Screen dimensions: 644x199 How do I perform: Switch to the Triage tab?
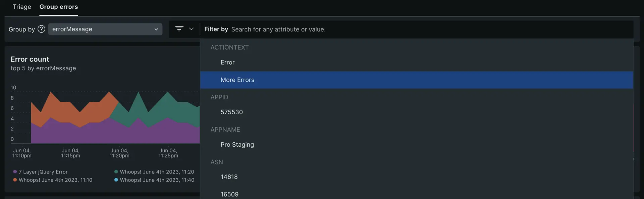coord(22,7)
